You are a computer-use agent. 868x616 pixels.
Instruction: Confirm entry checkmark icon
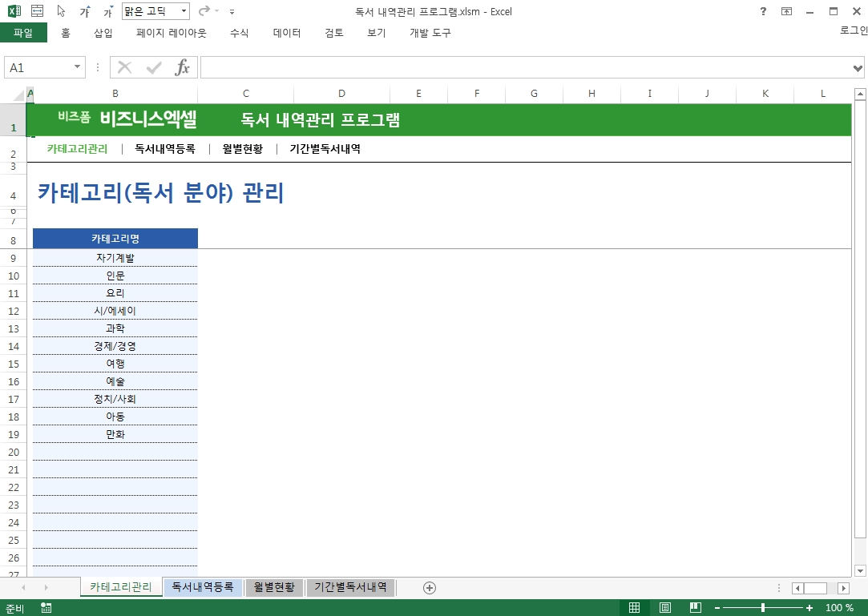pyautogui.click(x=154, y=67)
